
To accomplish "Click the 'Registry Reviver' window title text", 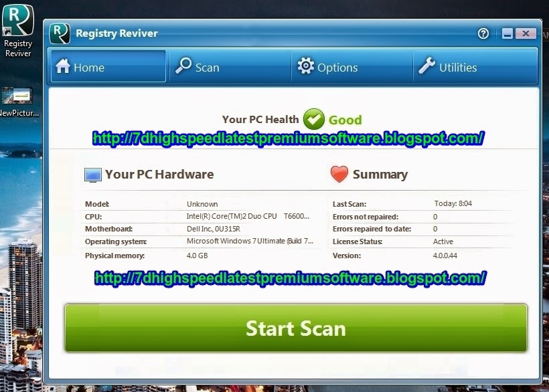I will click(x=116, y=33).
